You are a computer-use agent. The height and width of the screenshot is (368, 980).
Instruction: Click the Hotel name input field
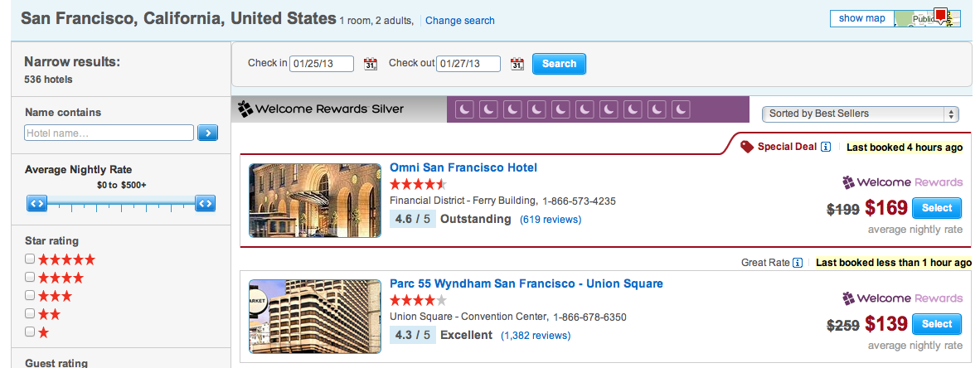point(109,133)
